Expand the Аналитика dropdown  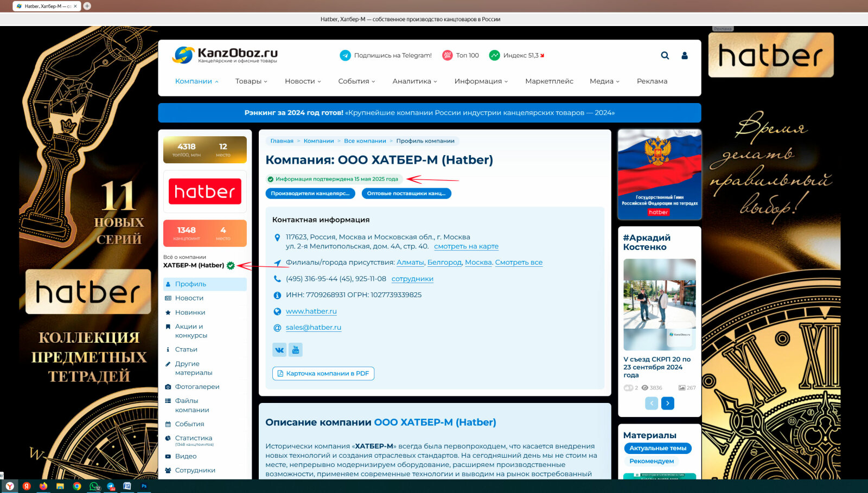coord(413,81)
